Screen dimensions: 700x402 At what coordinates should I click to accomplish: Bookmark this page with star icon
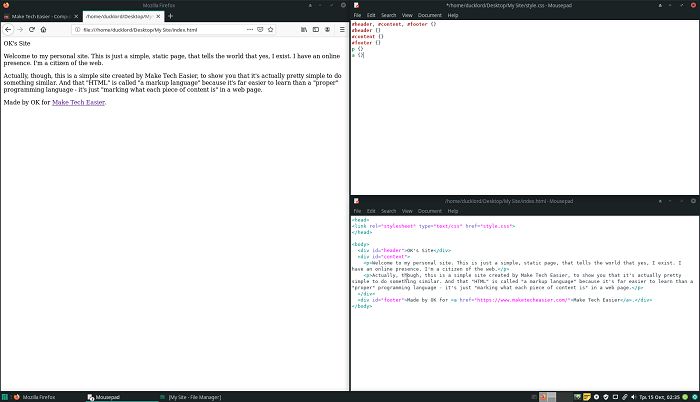click(x=271, y=29)
